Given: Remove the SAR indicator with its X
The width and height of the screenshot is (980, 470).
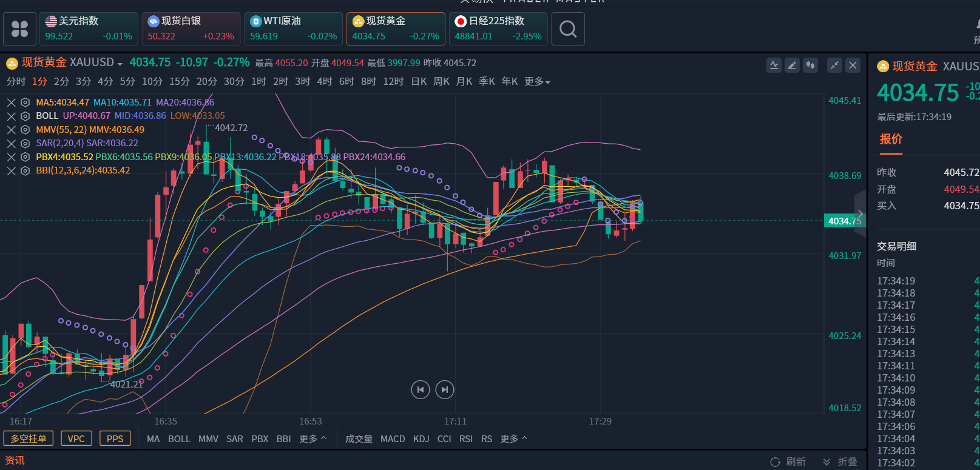Looking at the screenshot, I should pyautogui.click(x=12, y=144).
